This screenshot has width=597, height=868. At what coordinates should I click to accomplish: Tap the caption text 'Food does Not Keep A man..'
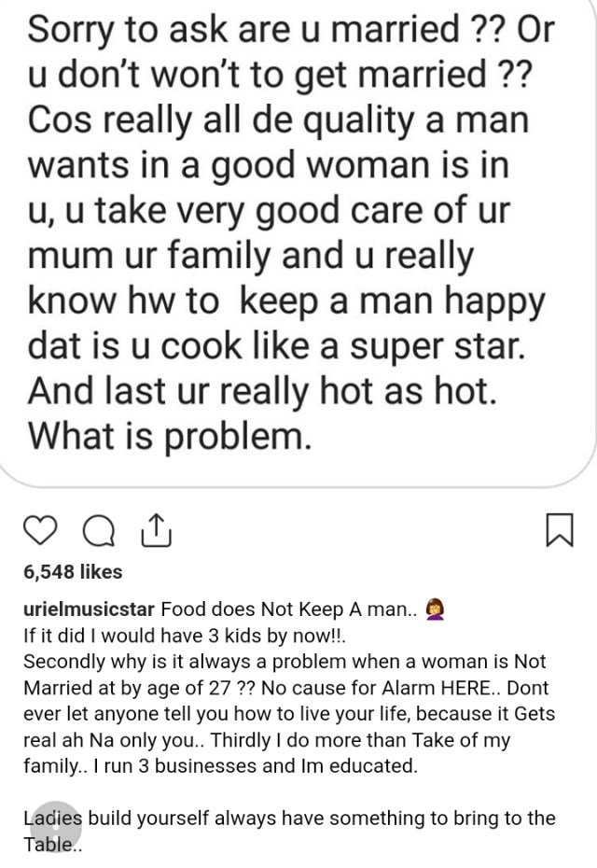point(289,609)
